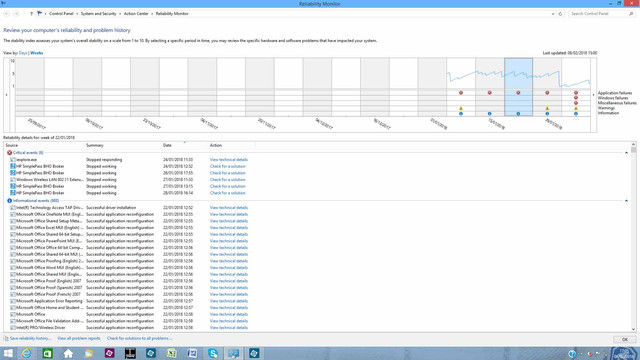
Task: Switch chart view to Weeks
Action: pos(36,53)
